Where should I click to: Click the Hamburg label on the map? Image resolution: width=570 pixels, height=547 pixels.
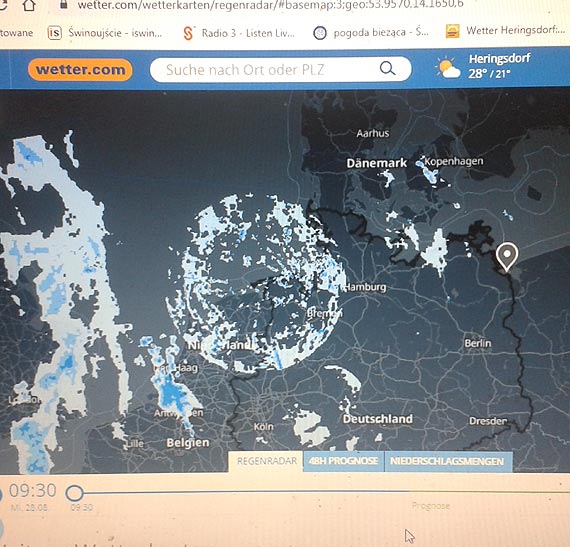(365, 287)
